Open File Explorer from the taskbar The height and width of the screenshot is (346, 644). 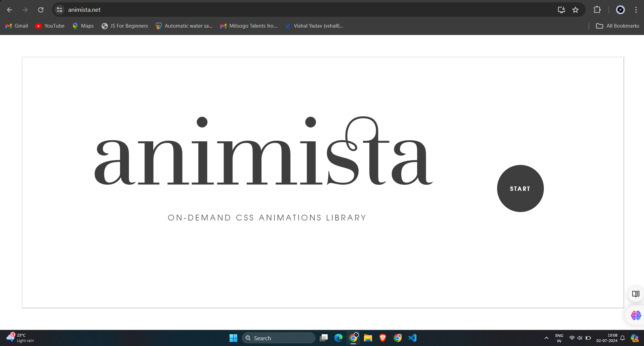pos(368,338)
